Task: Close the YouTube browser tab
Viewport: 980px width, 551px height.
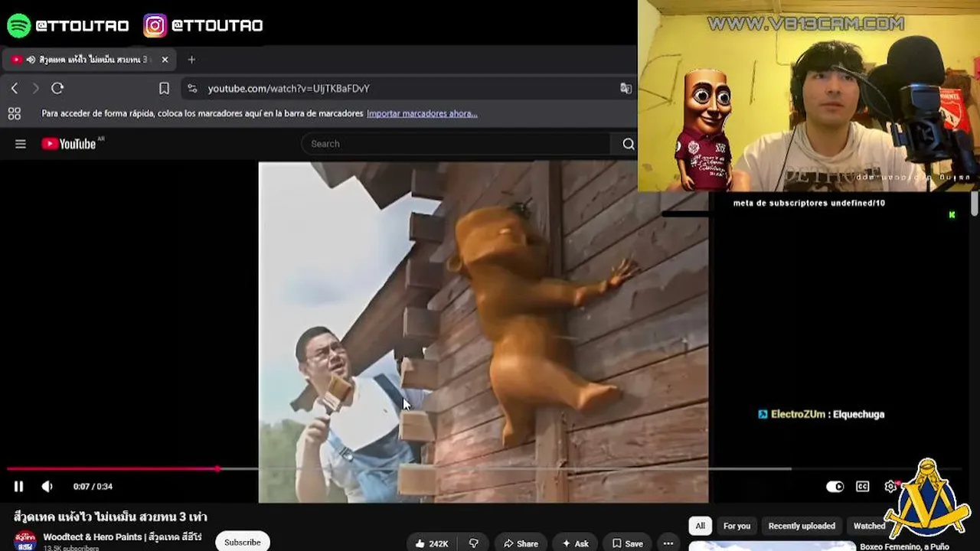Action: coord(165,60)
